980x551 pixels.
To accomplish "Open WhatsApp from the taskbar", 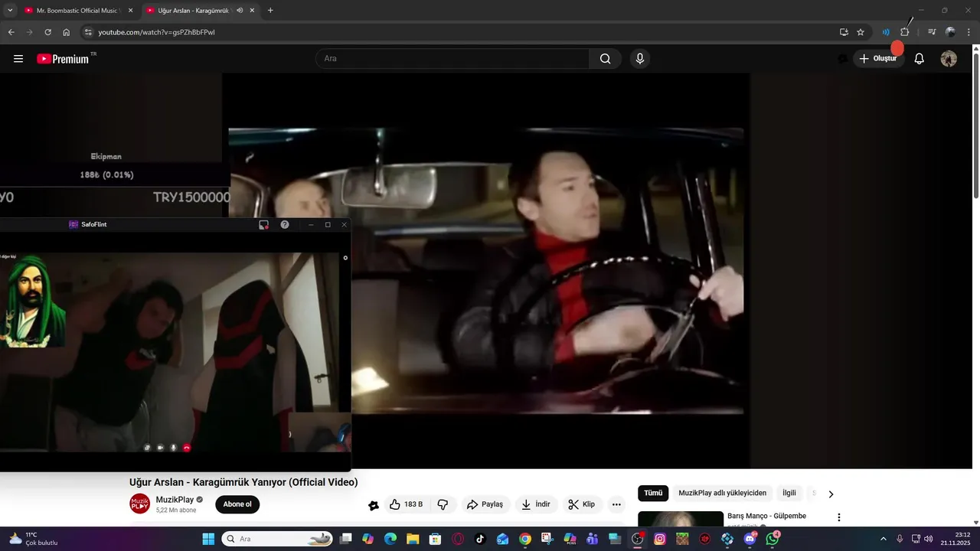I will pos(773,539).
